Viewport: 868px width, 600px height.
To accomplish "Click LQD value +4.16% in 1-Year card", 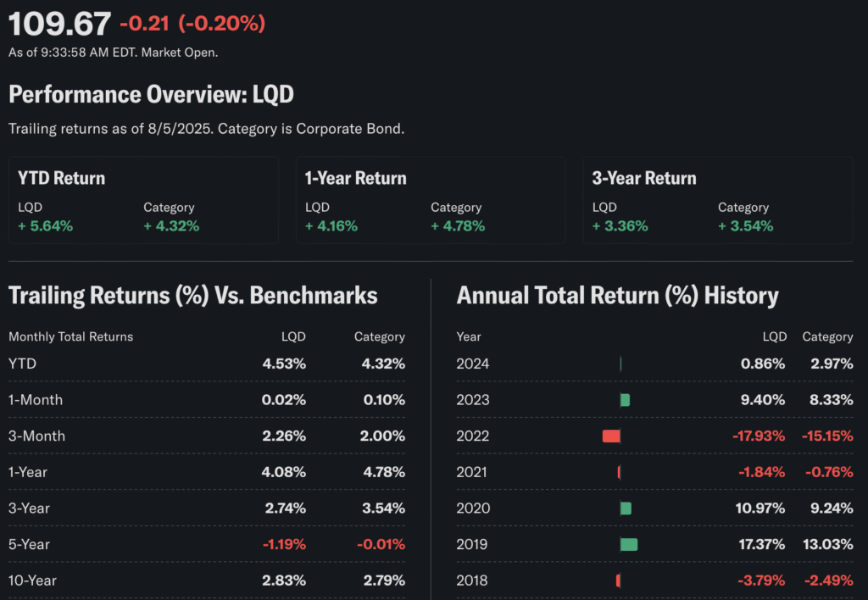I will pyautogui.click(x=331, y=225).
